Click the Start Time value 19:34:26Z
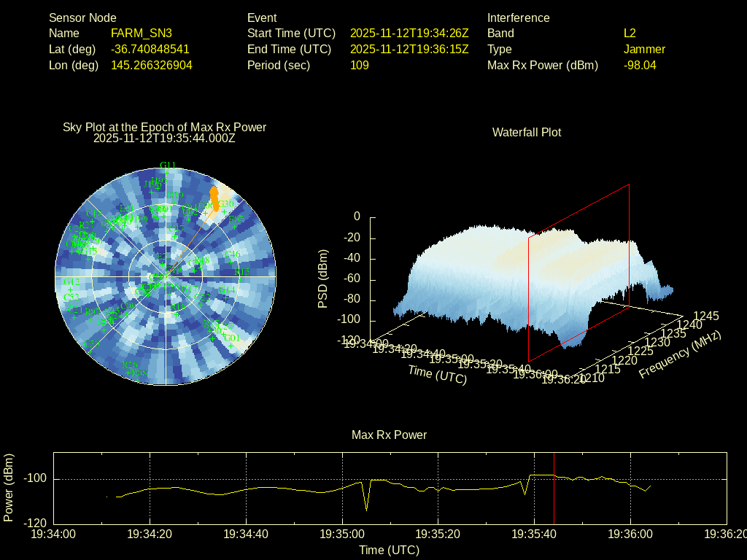The height and width of the screenshot is (560, 747). point(409,33)
